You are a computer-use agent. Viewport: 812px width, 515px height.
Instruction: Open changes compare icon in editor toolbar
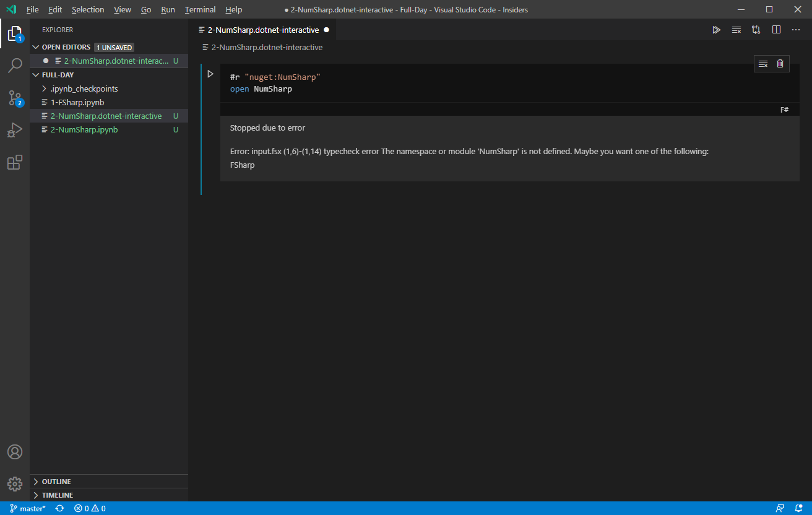pyautogui.click(x=756, y=30)
